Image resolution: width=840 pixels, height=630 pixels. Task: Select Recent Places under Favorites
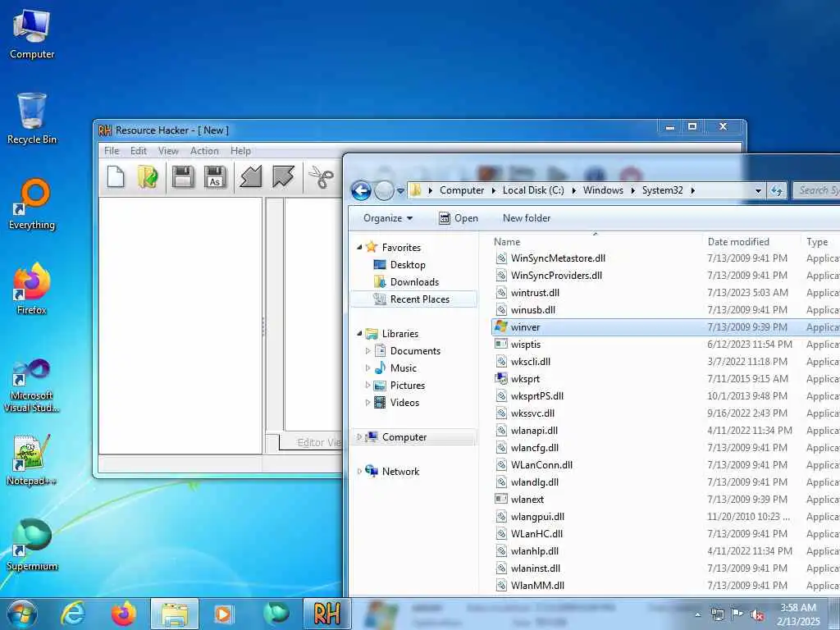(413, 299)
